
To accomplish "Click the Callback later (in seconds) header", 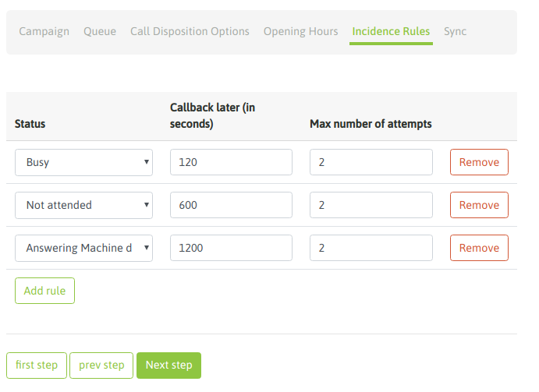I will [212, 115].
